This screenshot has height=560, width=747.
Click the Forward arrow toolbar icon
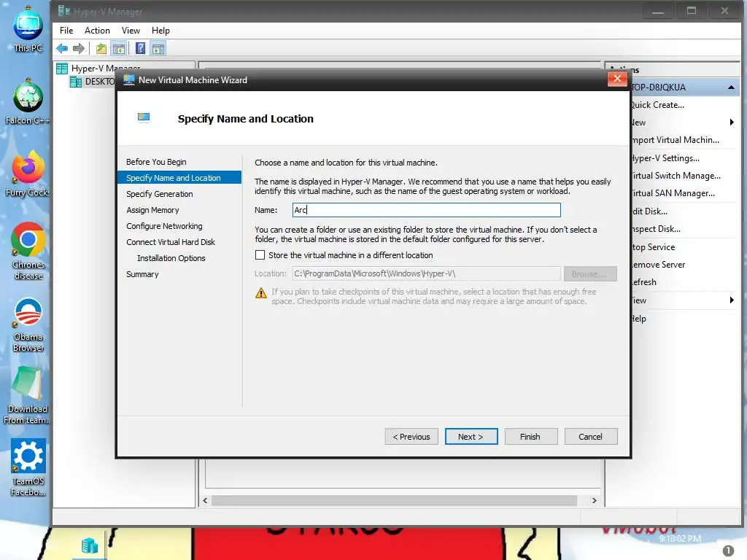pyautogui.click(x=79, y=48)
